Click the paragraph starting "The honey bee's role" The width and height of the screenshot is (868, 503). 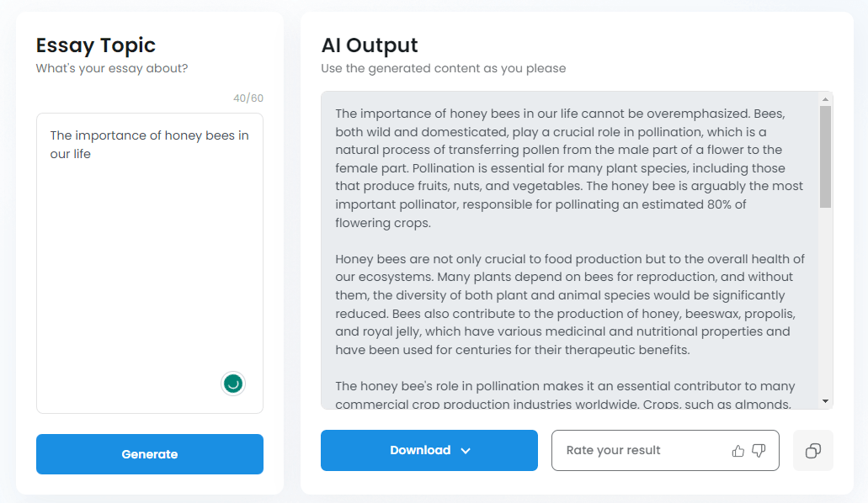564,394
